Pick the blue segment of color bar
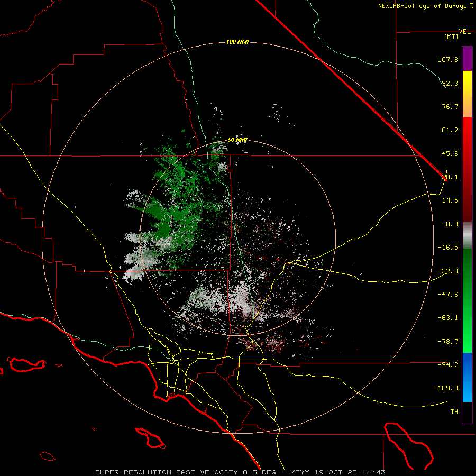The width and height of the screenshot is (476, 476). 467,377
